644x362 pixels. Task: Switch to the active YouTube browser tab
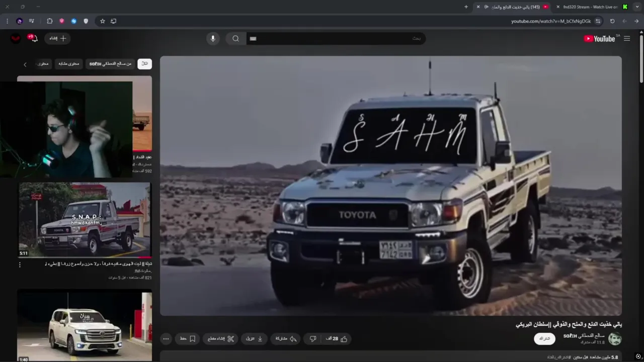513,7
